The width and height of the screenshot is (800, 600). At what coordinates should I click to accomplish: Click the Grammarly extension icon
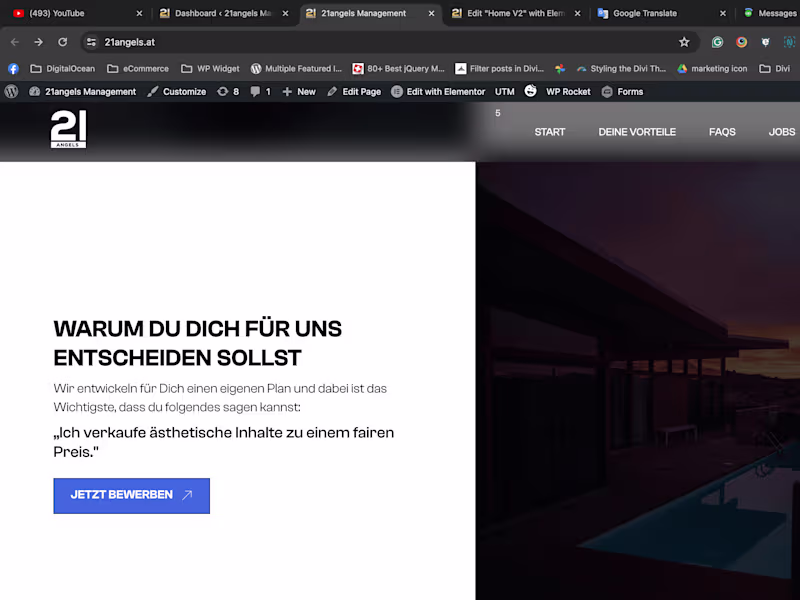pyautogui.click(x=716, y=42)
